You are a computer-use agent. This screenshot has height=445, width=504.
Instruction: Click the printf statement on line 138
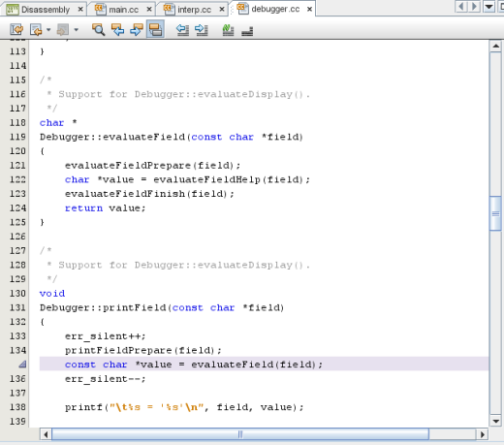click(x=184, y=407)
